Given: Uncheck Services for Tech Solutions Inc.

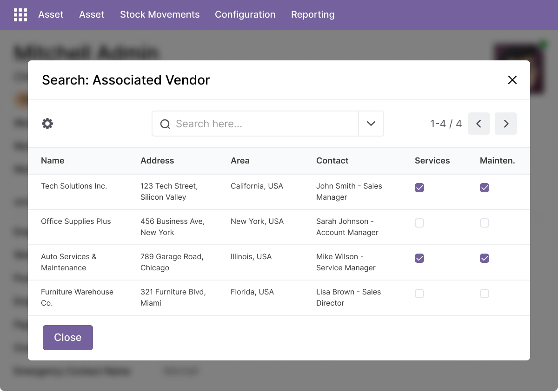Looking at the screenshot, I should pyautogui.click(x=419, y=188).
